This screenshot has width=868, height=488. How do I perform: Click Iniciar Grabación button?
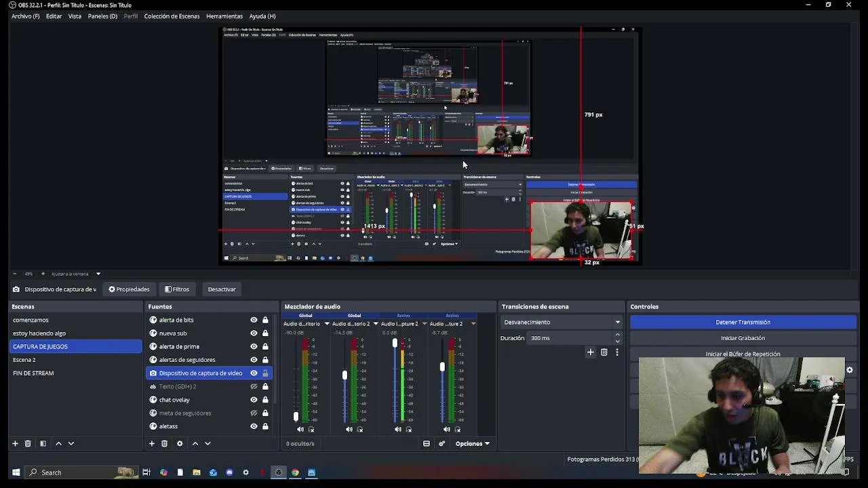click(x=743, y=338)
